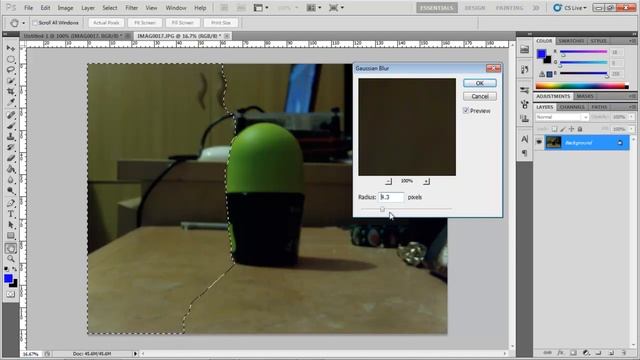Click zoom in under Gaussian Blur preview

(x=426, y=181)
